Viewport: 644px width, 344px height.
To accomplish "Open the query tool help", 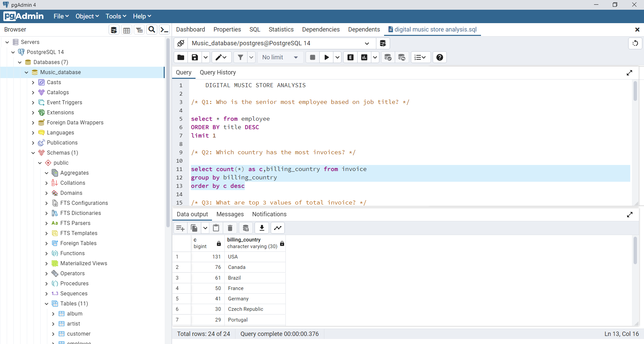I will [x=439, y=57].
